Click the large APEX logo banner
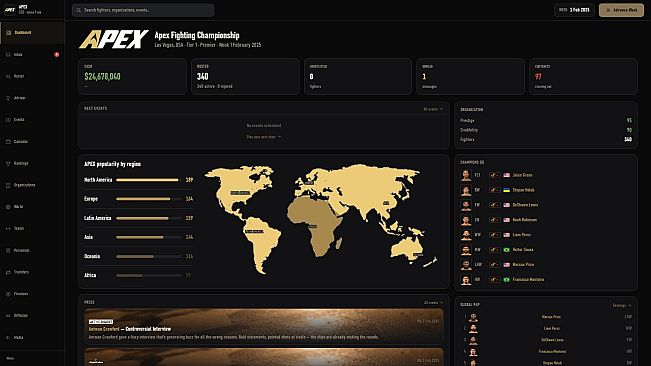Image resolution: width=651 pixels, height=366 pixels. (x=114, y=39)
